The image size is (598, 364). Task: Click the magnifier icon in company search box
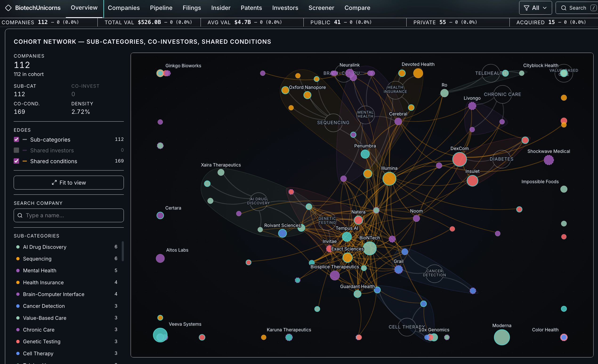(x=20, y=215)
